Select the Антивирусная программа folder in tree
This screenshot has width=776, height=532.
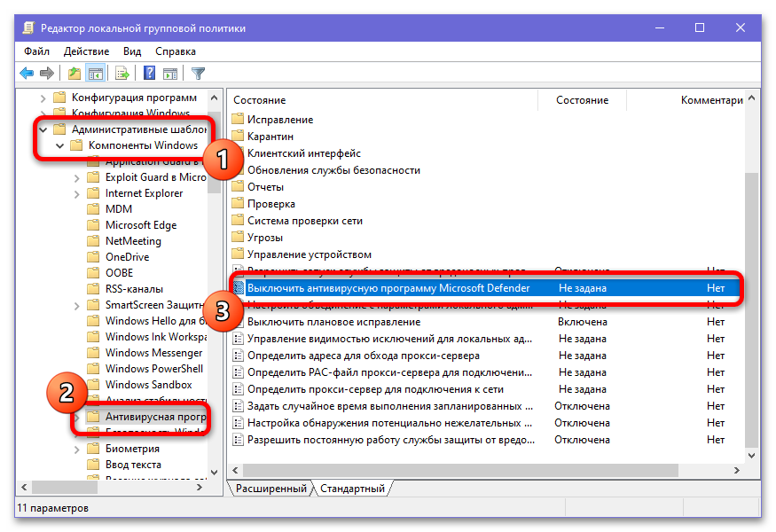point(155,417)
